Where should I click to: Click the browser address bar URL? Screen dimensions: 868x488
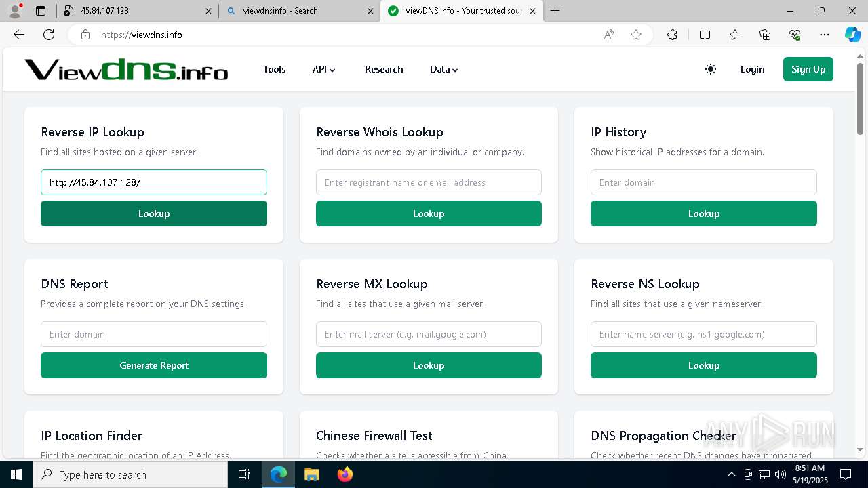[x=142, y=35]
